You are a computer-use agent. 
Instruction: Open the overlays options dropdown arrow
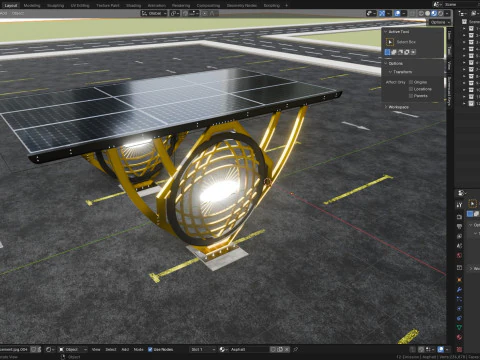(404, 13)
